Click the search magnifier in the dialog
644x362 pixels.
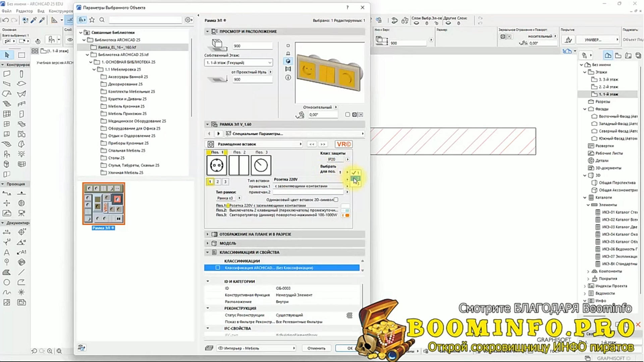pyautogui.click(x=102, y=20)
